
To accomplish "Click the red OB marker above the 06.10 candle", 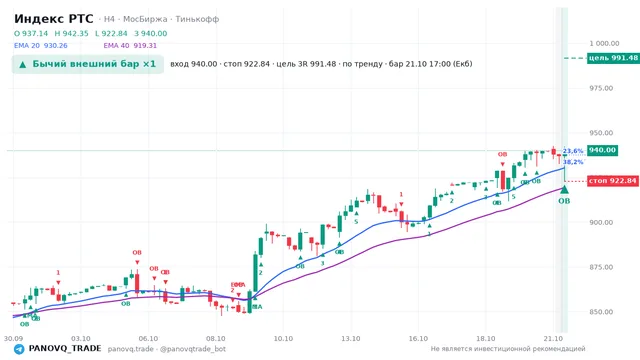I will (x=137, y=253).
